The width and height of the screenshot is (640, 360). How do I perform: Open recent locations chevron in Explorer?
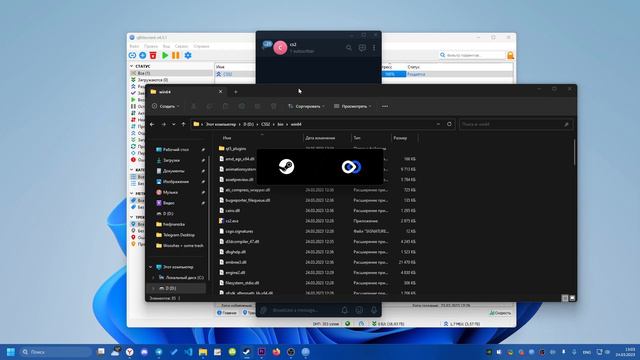tap(173, 124)
